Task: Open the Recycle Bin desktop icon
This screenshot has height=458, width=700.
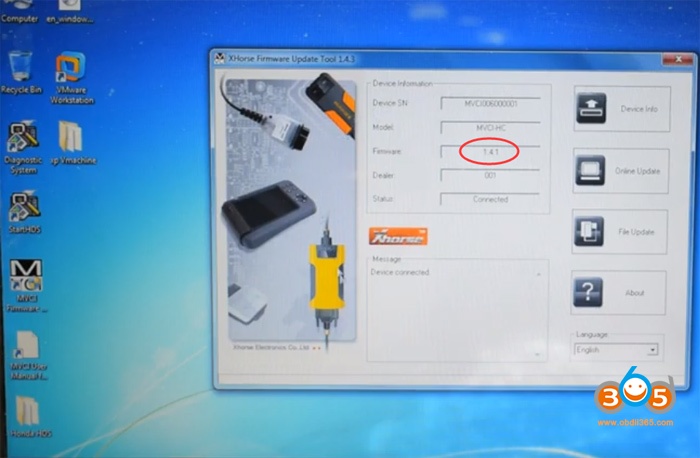Action: click(x=21, y=73)
